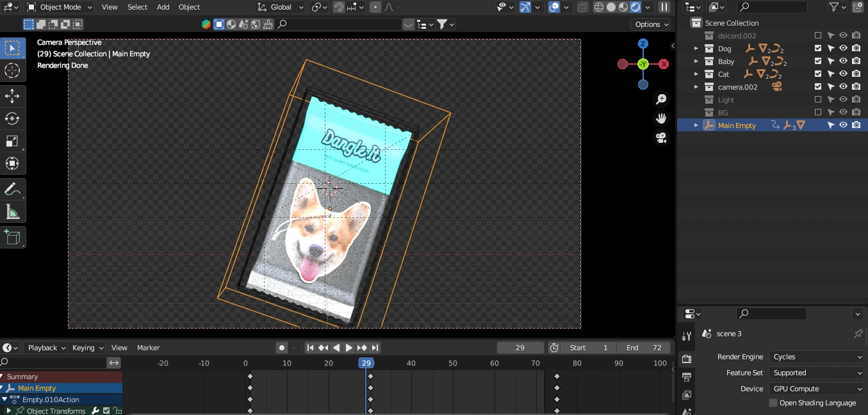Open the View Layer properties tab

pos(687,395)
